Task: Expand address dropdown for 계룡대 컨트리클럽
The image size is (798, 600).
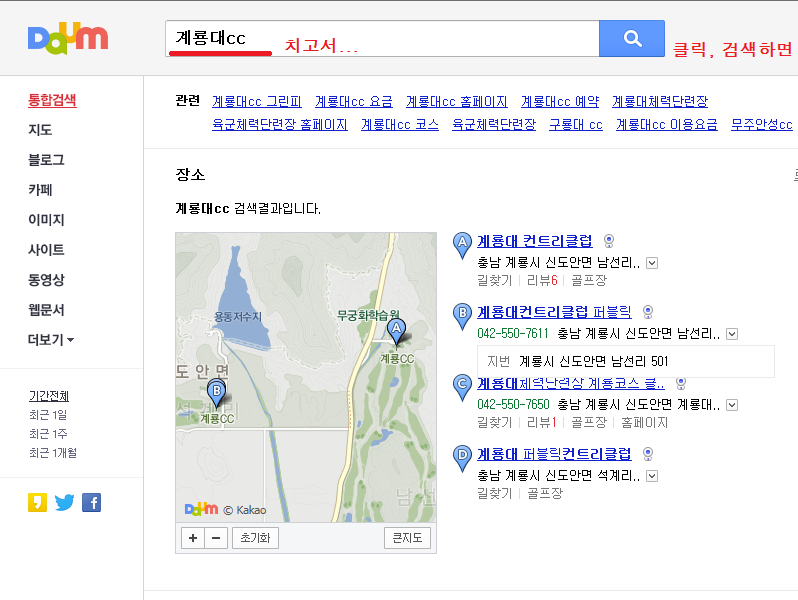Action: pos(652,263)
